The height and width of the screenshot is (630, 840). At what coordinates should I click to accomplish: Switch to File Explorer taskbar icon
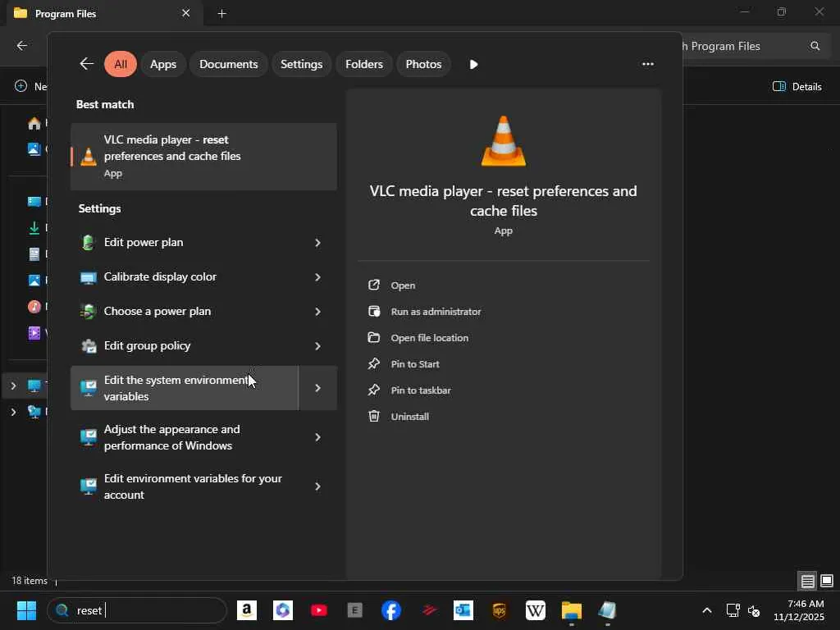tap(572, 610)
